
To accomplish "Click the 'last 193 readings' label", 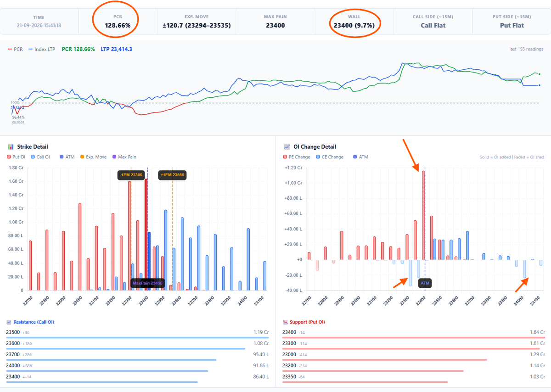I will click(527, 49).
